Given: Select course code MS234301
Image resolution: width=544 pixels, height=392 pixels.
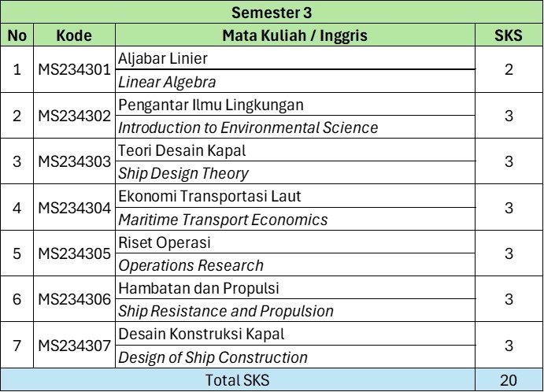Looking at the screenshot, I should [x=74, y=69].
